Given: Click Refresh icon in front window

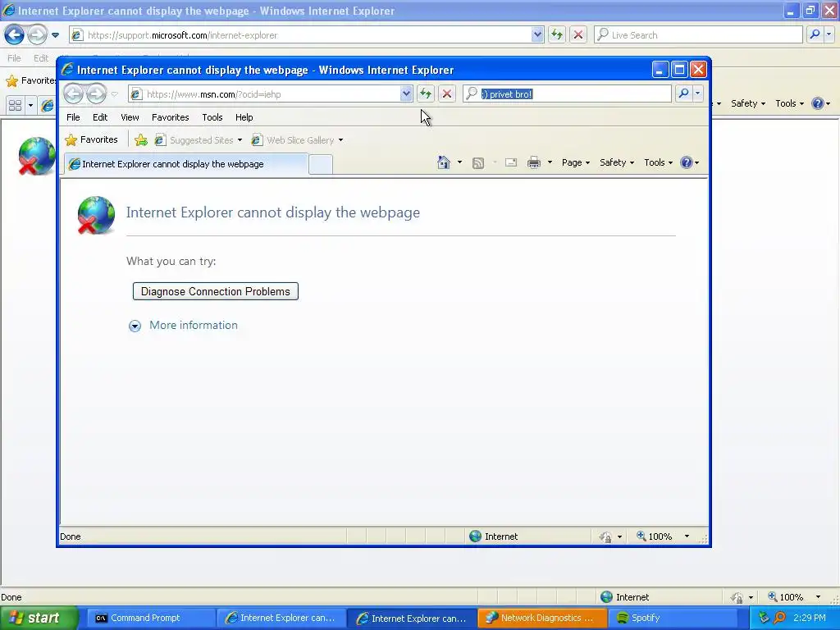Looking at the screenshot, I should coord(426,94).
